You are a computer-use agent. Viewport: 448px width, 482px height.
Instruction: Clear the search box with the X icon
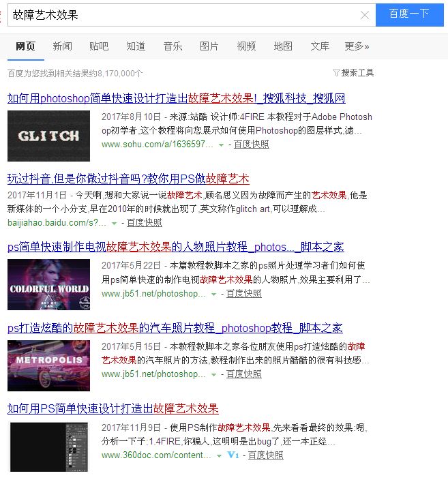pyautogui.click(x=365, y=15)
